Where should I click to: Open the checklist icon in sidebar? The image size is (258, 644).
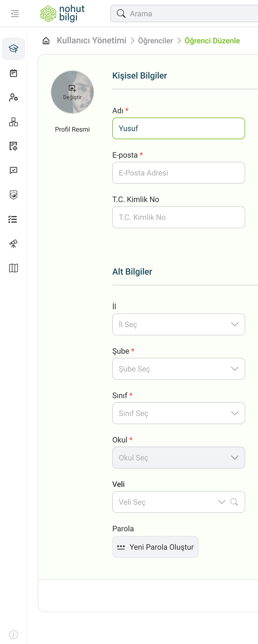pos(13,219)
